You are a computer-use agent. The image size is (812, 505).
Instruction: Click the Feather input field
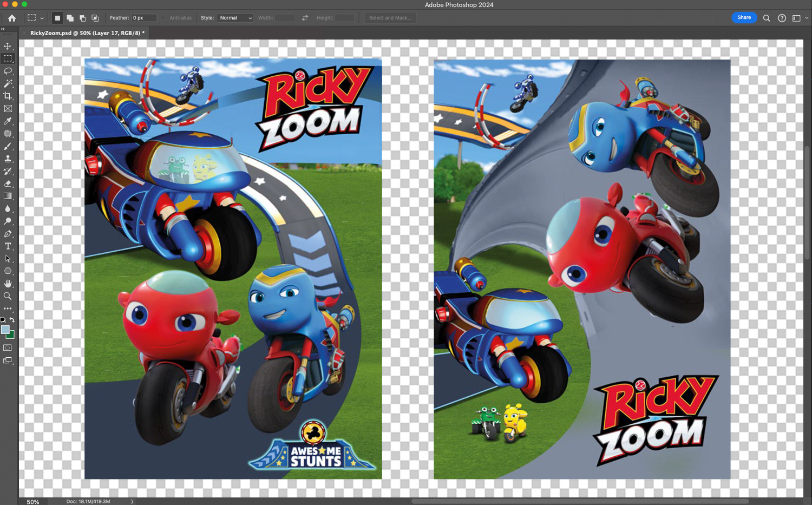pyautogui.click(x=144, y=18)
